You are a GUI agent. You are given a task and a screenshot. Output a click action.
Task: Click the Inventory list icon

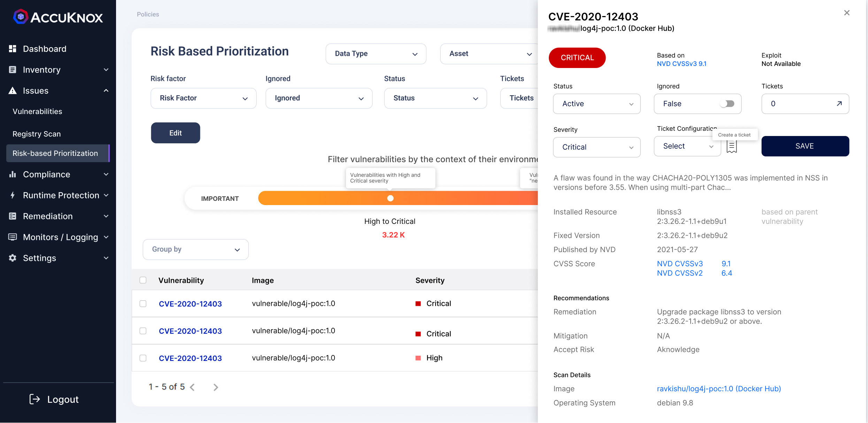coord(13,69)
